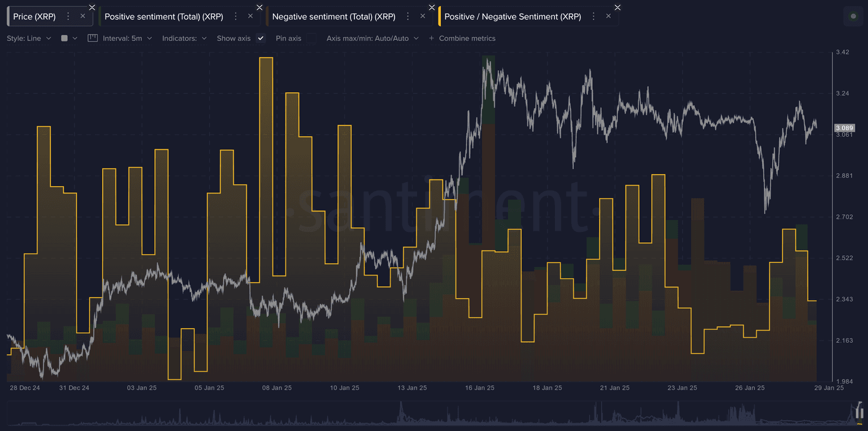The image size is (868, 431).
Task: Click the green status circle icon top right
Action: [853, 16]
